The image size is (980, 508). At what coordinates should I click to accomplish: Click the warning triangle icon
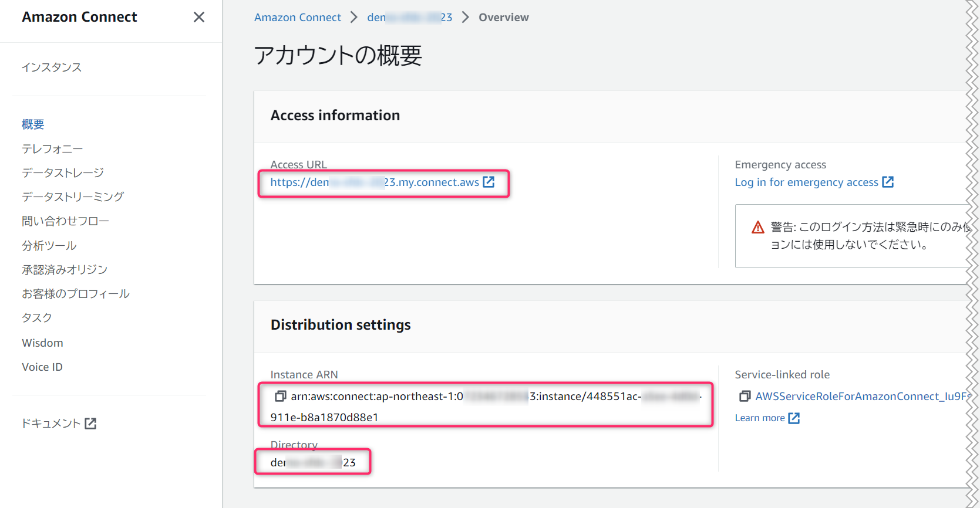758,227
